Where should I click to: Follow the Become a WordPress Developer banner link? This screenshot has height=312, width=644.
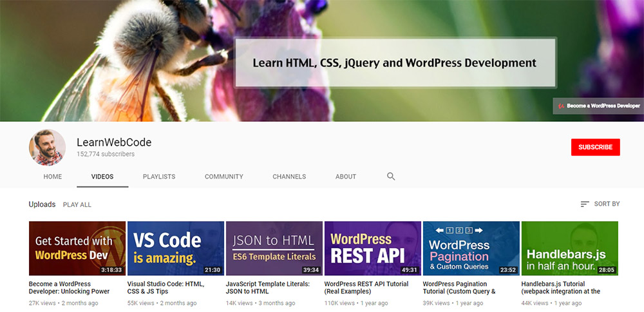tap(598, 106)
